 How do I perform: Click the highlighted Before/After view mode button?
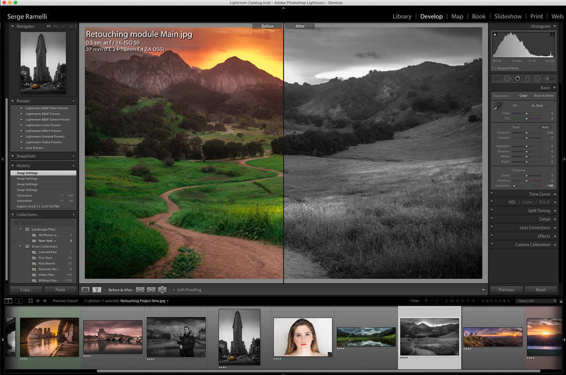point(97,289)
